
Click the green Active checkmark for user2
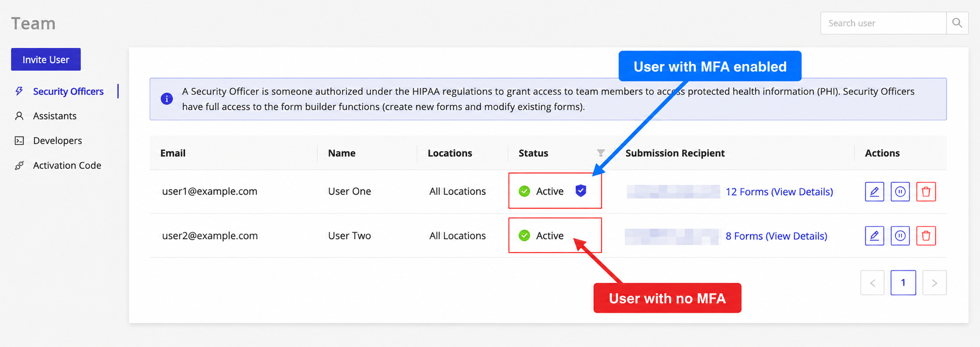(524, 235)
